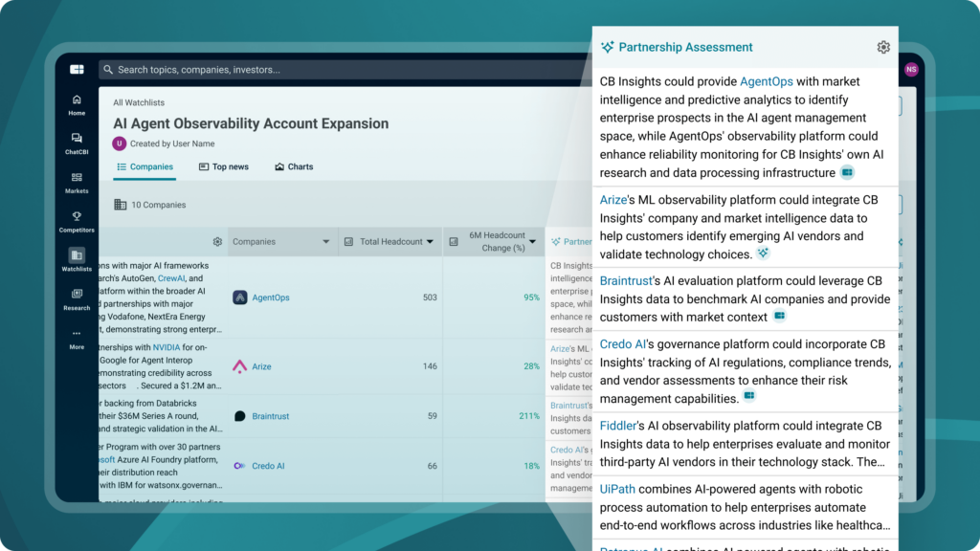
Task: Expand the Companies column dropdown
Action: pos(325,242)
